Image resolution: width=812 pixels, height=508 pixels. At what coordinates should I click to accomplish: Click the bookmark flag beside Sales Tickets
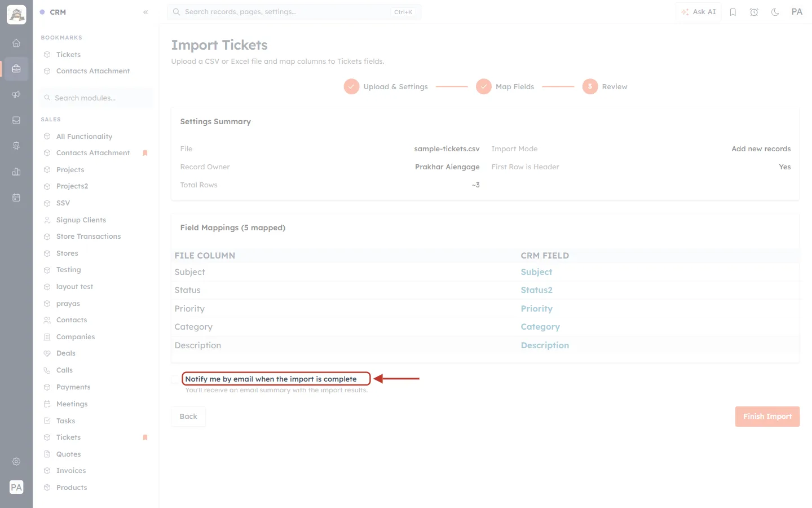tap(145, 437)
